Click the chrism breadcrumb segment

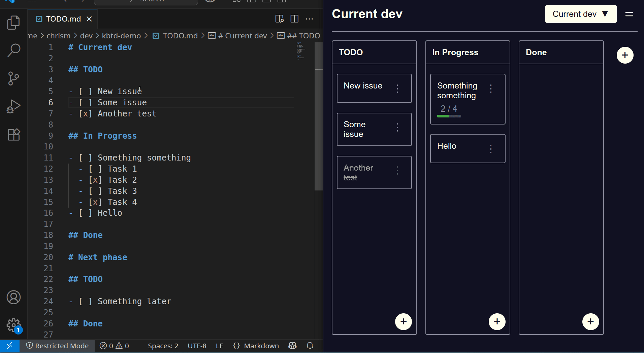(58, 36)
